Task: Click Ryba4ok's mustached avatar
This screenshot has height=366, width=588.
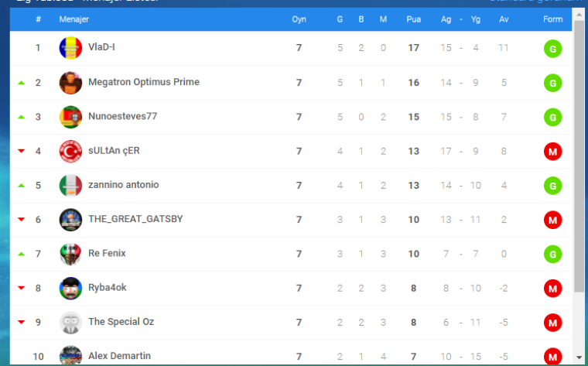Action: tap(70, 289)
